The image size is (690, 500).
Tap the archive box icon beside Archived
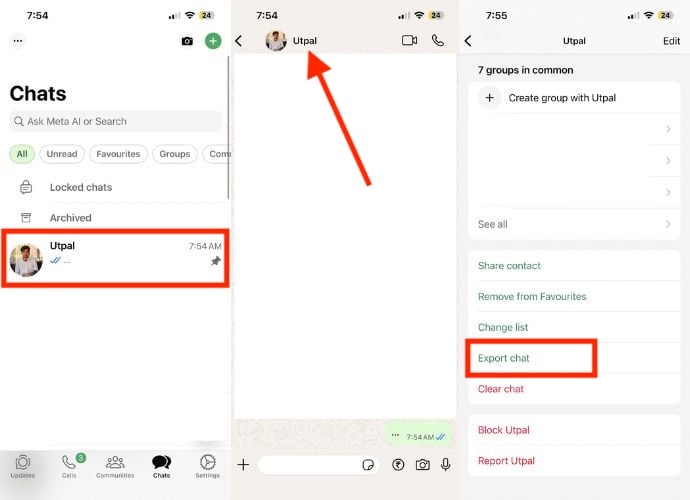(26, 217)
